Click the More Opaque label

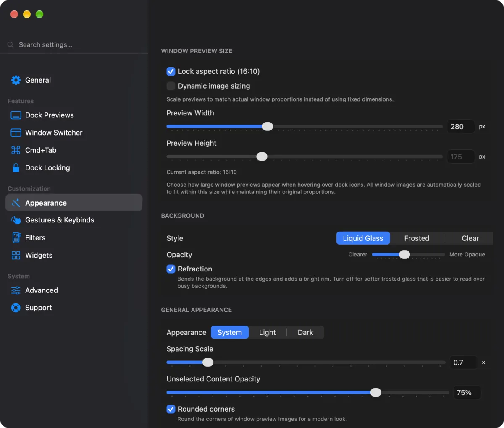(x=467, y=255)
